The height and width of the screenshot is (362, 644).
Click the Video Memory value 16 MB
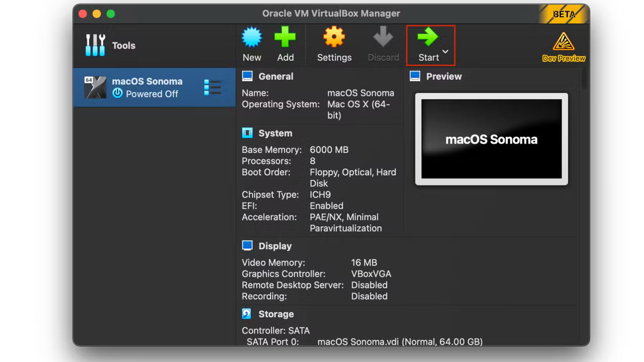364,263
